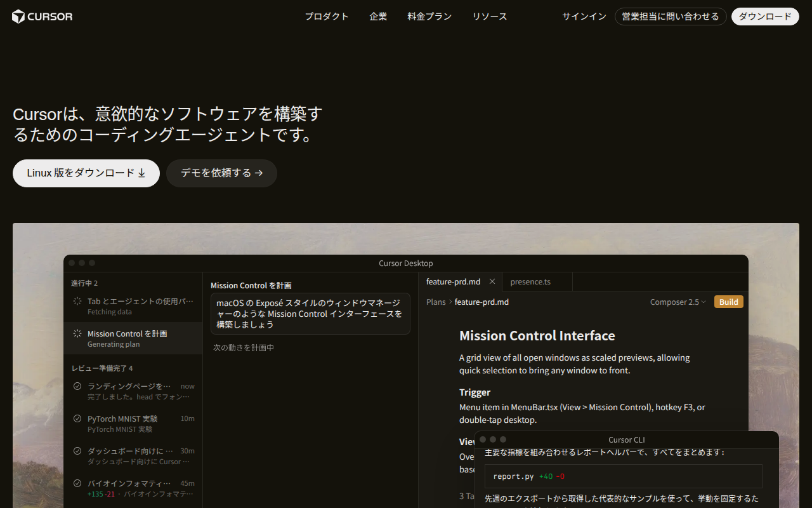
Task: Click report.py in the Cursor CLI window
Action: (513, 476)
